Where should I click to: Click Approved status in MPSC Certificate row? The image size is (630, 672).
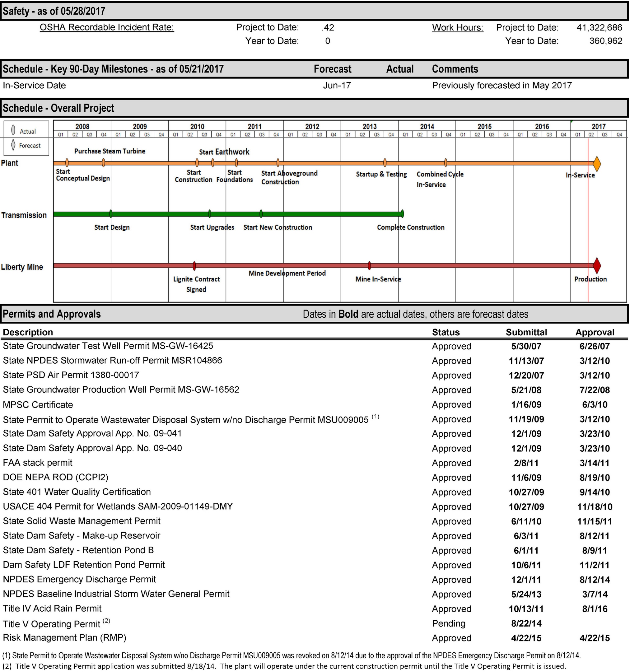tap(451, 405)
